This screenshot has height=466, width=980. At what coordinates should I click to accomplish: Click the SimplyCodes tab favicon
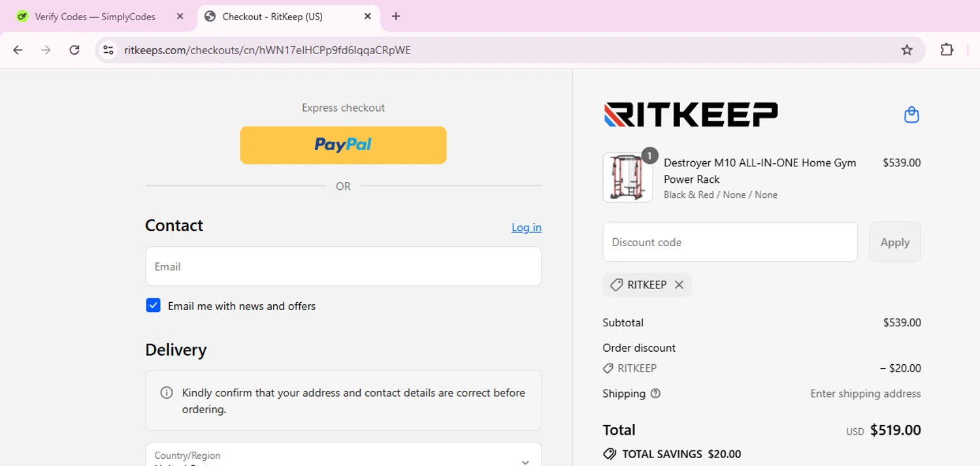pos(23,16)
